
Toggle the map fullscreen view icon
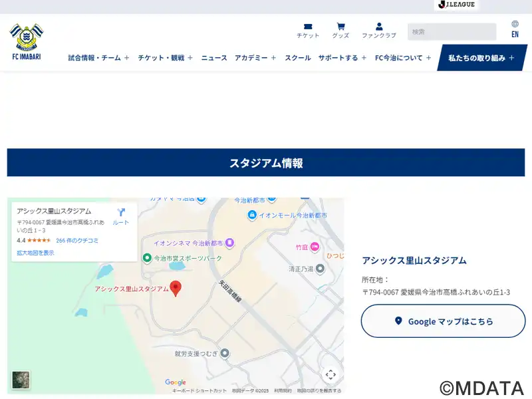pyautogui.click(x=331, y=374)
